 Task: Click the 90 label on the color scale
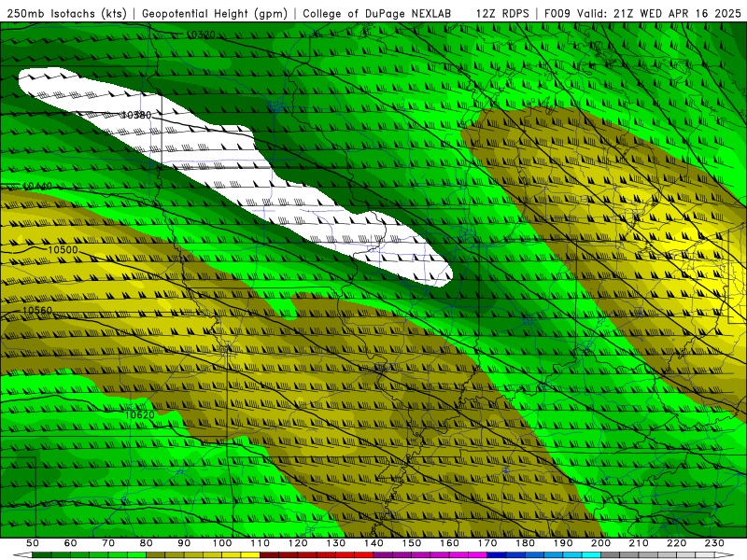click(184, 543)
